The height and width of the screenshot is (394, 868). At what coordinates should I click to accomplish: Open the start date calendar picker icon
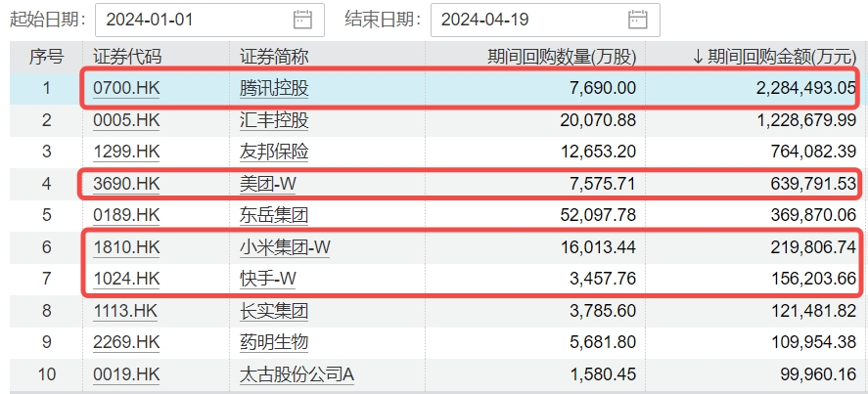click(302, 20)
